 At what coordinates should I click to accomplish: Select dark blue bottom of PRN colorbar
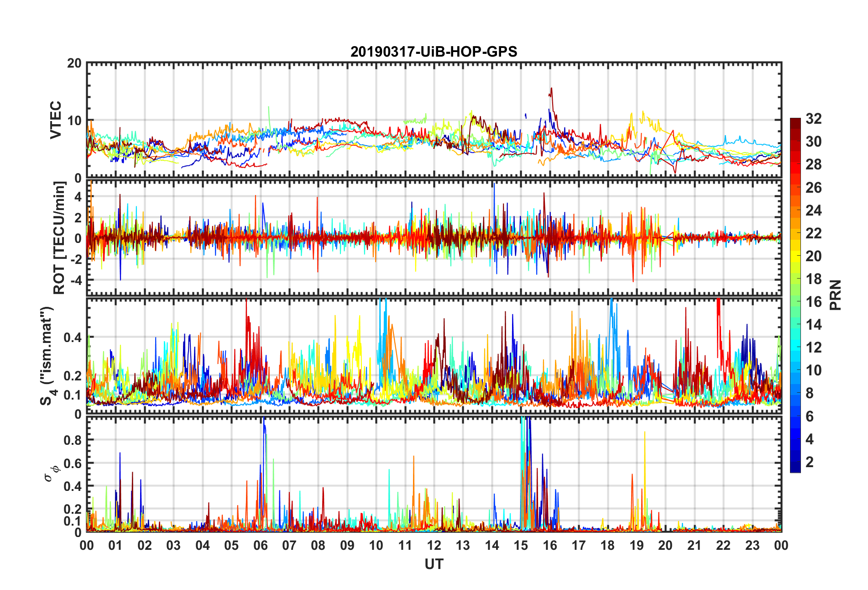pos(795,469)
